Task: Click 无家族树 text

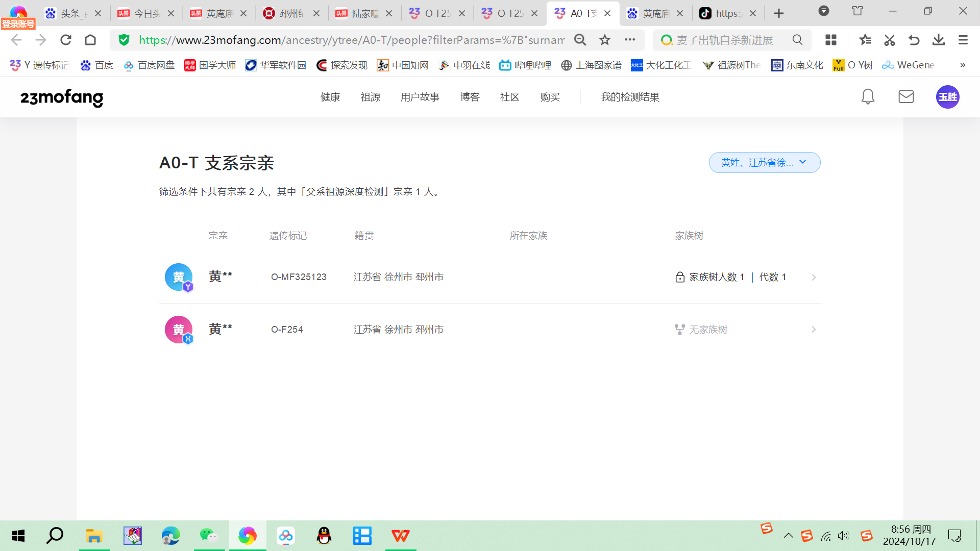Action: [x=708, y=330]
